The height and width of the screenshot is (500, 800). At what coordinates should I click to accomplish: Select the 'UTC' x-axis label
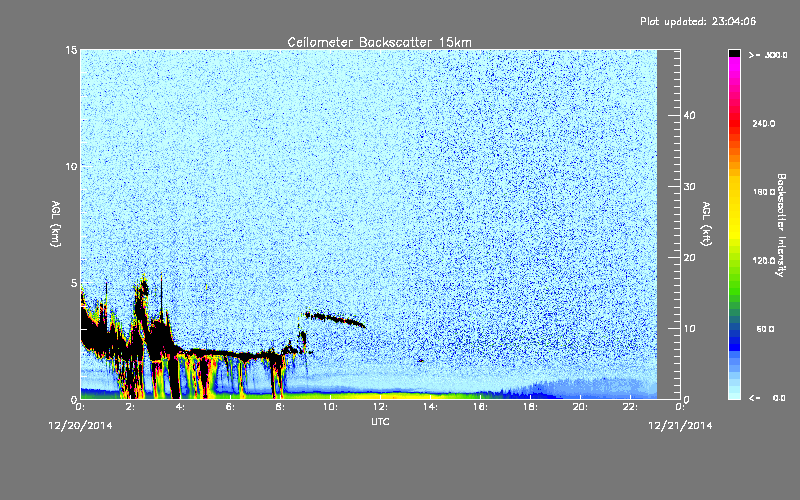(x=380, y=421)
